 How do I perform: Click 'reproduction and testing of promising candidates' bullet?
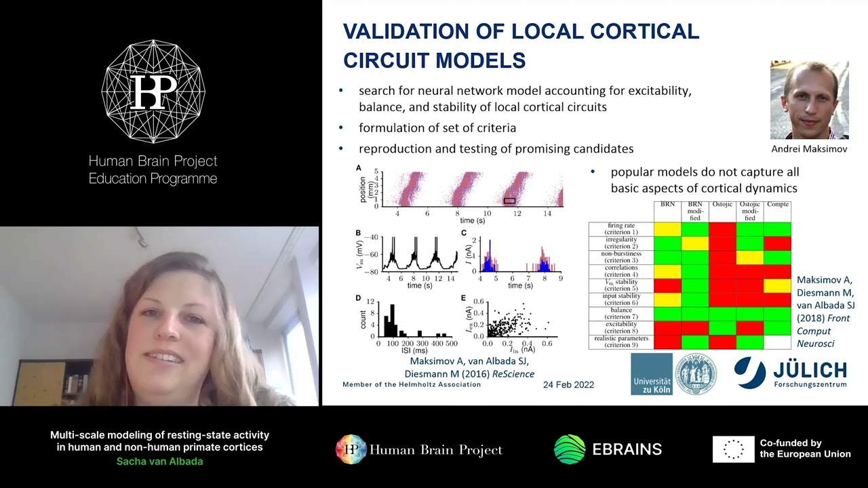pyautogui.click(x=496, y=148)
